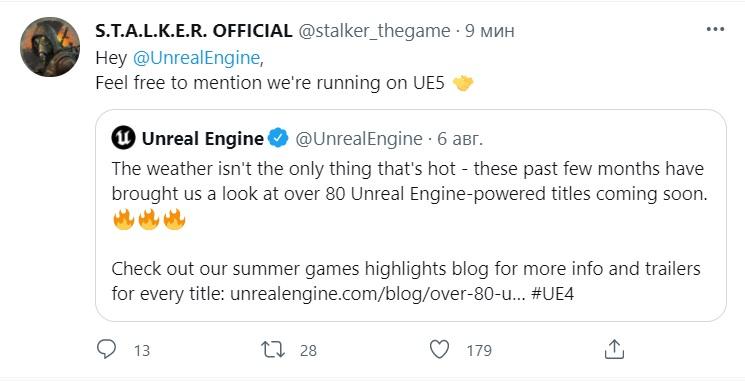The height and width of the screenshot is (381, 745).
Task: Click the reply speech bubble icon
Action: pos(106,349)
